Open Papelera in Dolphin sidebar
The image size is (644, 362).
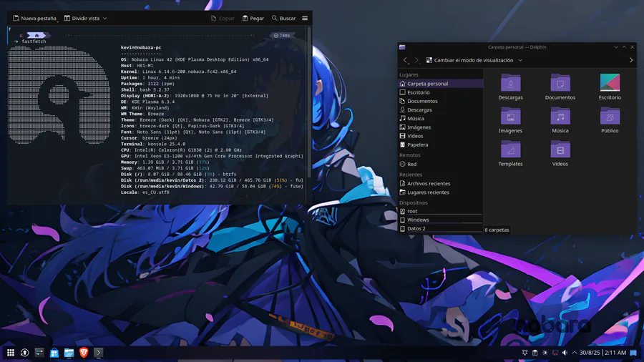pos(440,145)
